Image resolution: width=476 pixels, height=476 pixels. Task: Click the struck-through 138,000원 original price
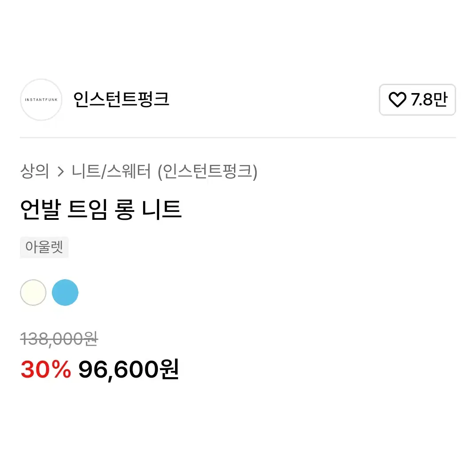click(59, 339)
